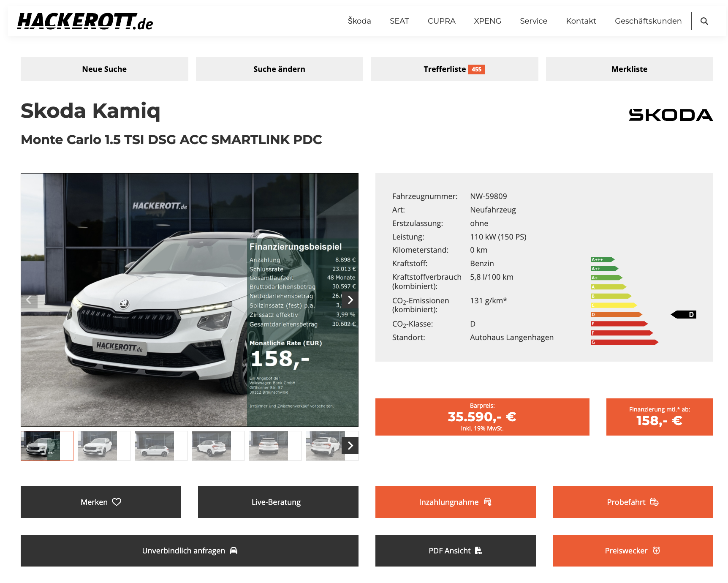Open the Geschäftskunden menu
This screenshot has width=728, height=583.
(648, 21)
